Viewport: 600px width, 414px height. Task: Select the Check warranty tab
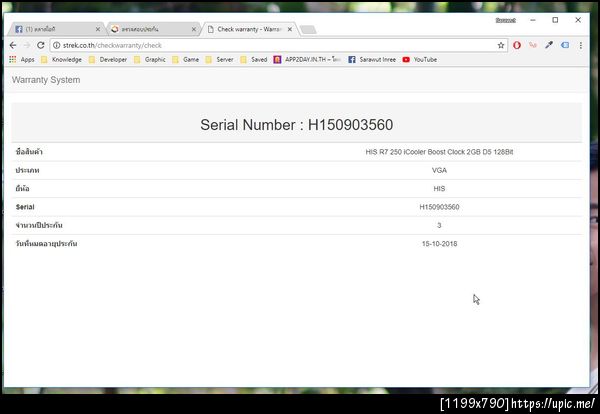coord(249,29)
